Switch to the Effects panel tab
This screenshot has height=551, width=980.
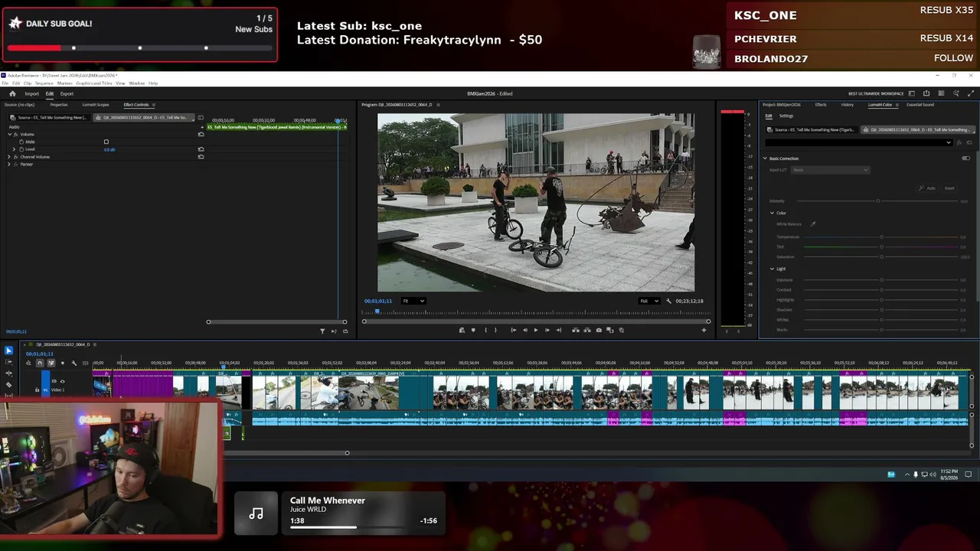pyautogui.click(x=821, y=105)
